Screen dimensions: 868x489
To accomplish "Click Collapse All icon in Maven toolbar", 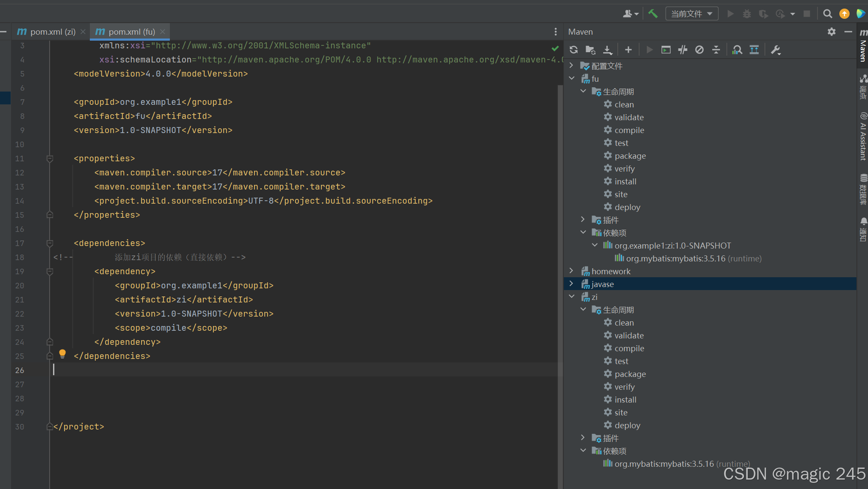I will coord(716,50).
